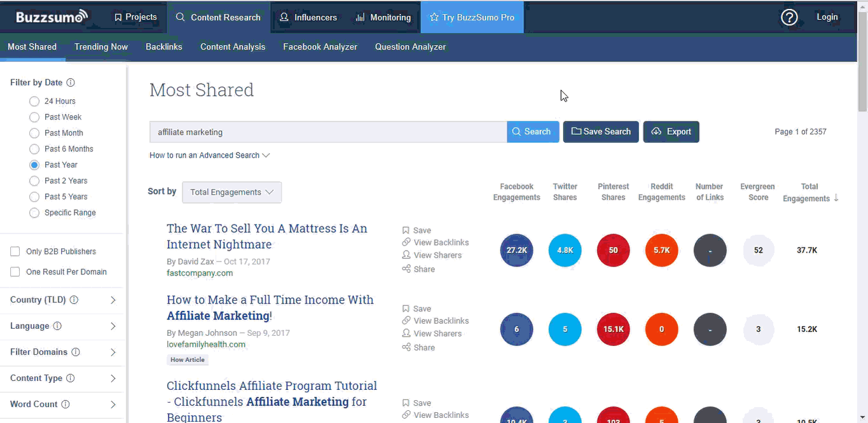Share the mattress article
868x423 pixels.
pyautogui.click(x=418, y=269)
